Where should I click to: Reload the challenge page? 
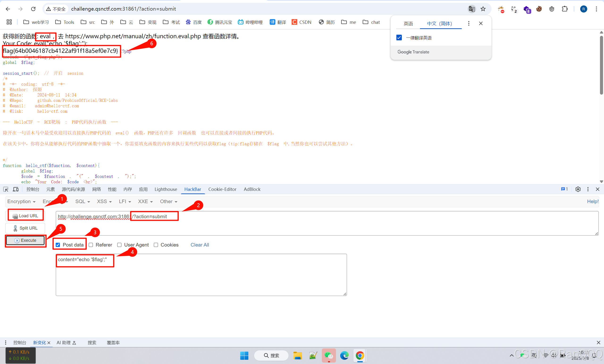[33, 9]
